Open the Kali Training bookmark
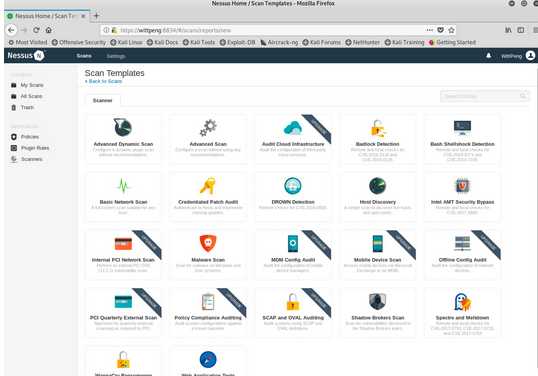 click(x=405, y=43)
